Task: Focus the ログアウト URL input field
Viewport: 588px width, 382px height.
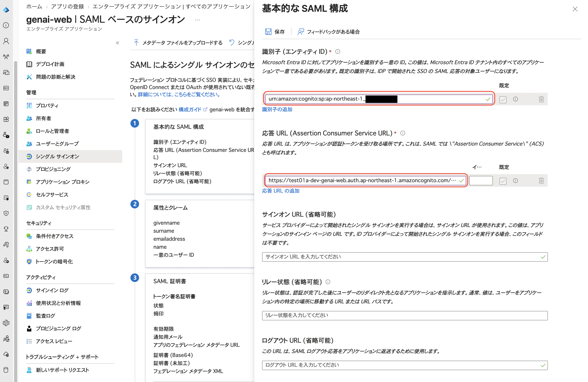Action: (405, 365)
